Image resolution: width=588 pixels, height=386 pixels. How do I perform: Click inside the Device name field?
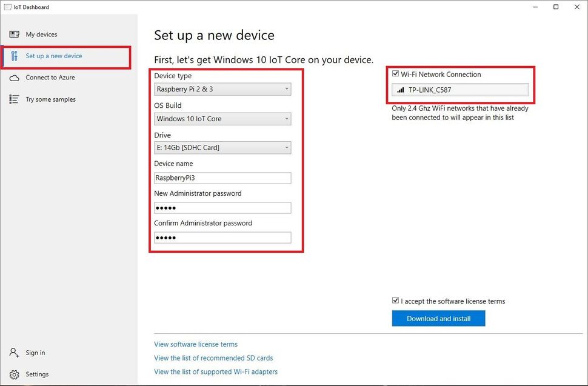pos(222,178)
